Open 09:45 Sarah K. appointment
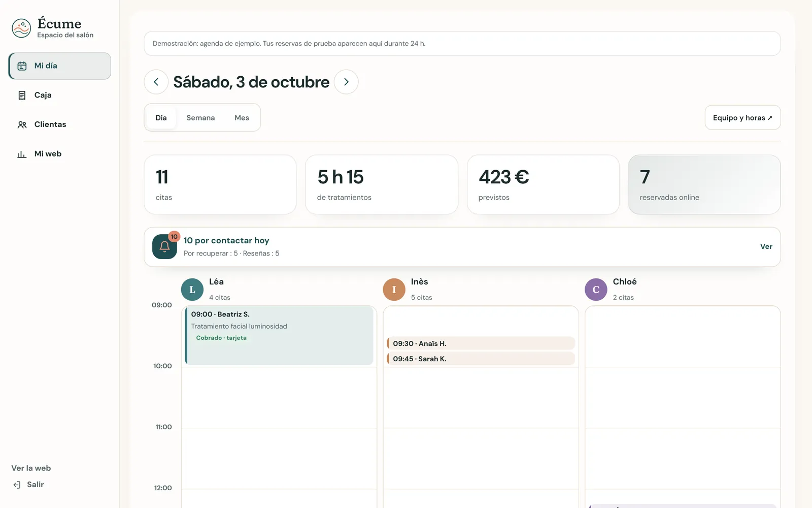812x508 pixels. tap(481, 359)
